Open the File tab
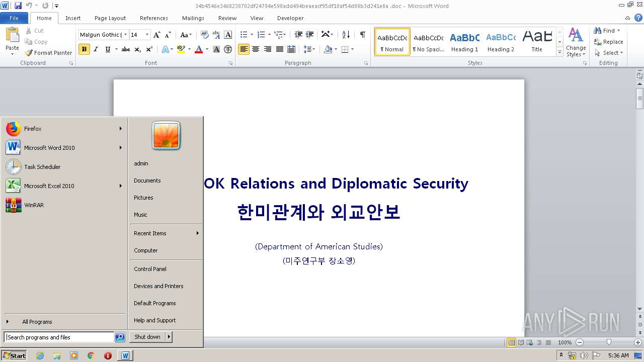The image size is (644, 362). [x=14, y=18]
